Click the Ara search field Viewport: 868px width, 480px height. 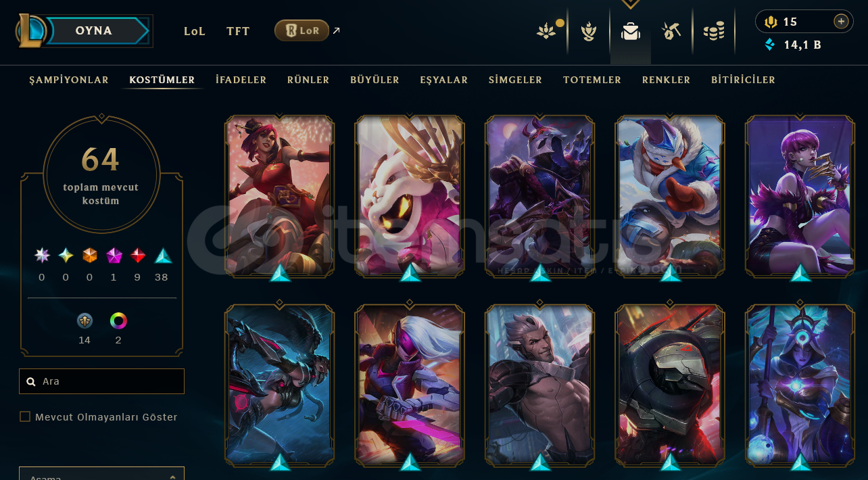click(x=101, y=381)
